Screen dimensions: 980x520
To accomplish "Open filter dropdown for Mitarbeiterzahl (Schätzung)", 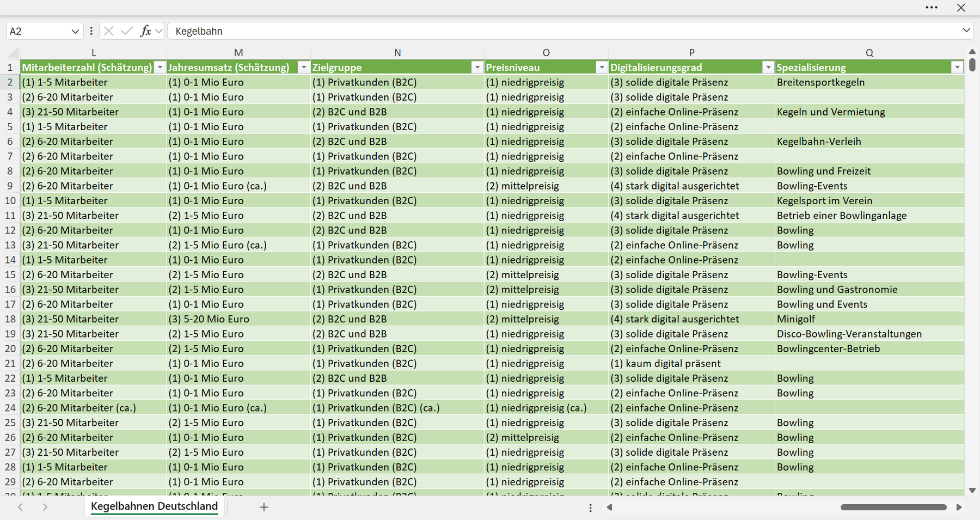I will [x=160, y=68].
